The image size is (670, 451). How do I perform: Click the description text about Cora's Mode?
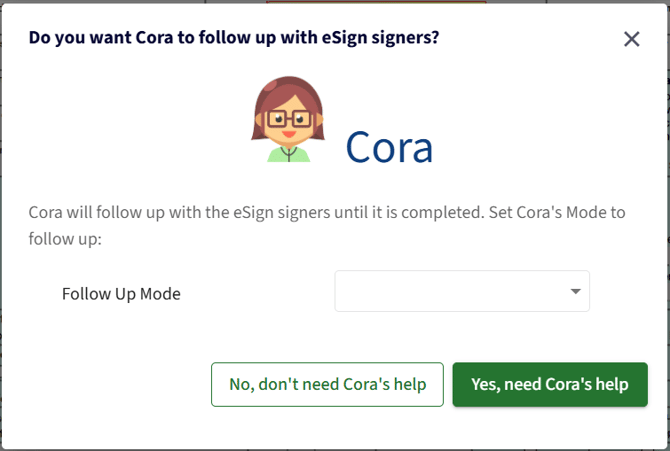coord(327,225)
